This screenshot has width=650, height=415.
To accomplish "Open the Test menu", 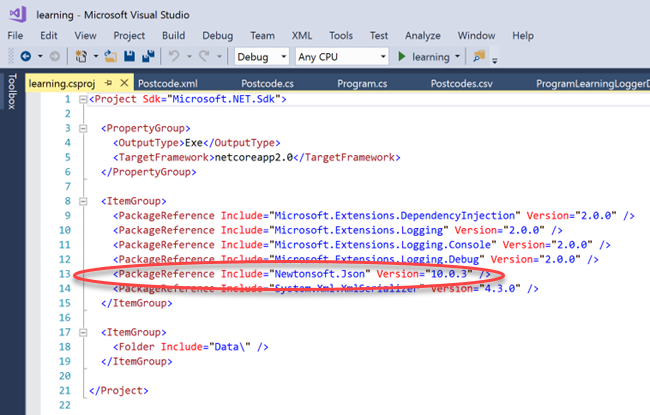I will click(x=379, y=36).
